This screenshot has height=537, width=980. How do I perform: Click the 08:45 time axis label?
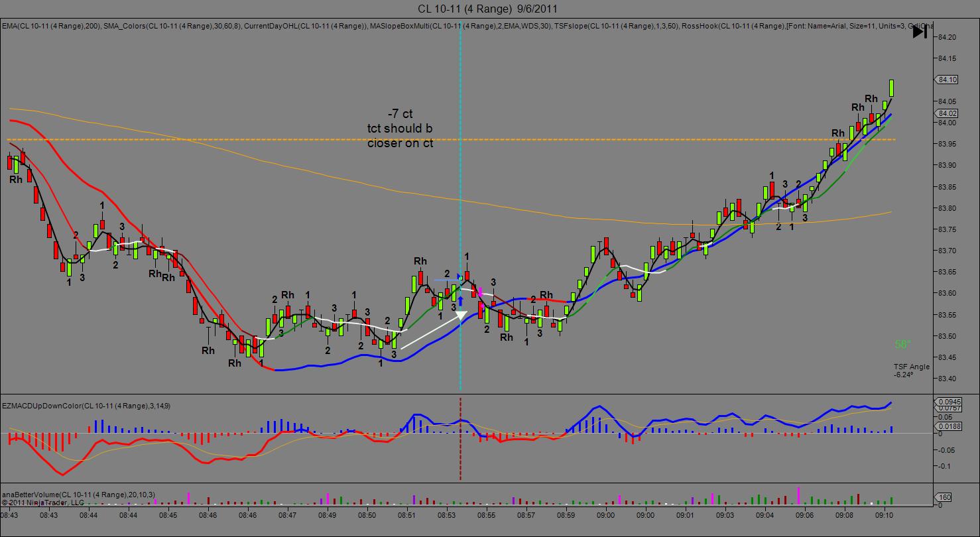point(168,514)
